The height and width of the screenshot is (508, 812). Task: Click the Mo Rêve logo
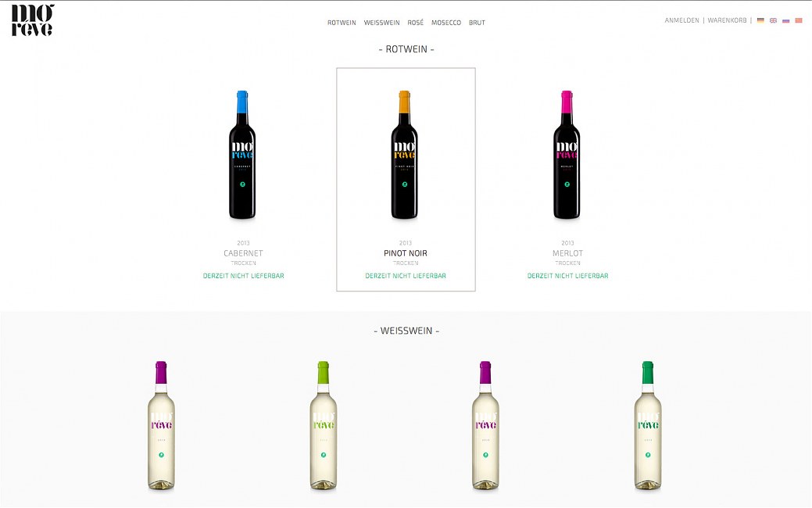[x=33, y=20]
